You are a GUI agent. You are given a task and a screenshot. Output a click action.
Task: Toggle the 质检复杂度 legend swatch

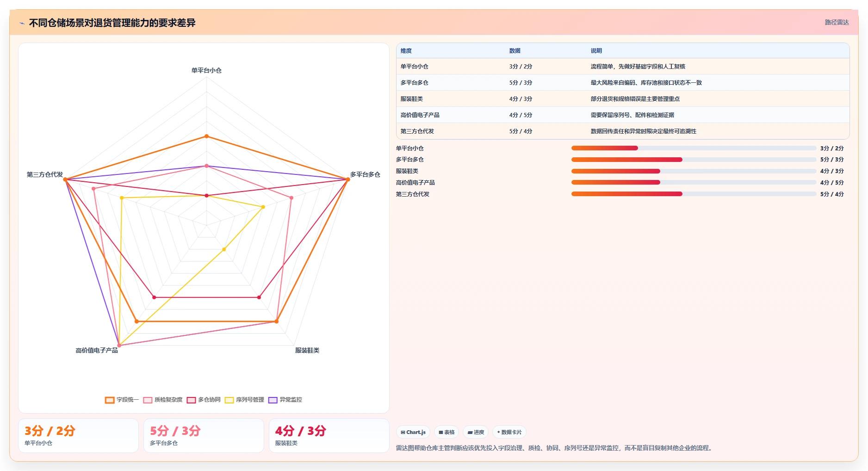click(148, 400)
